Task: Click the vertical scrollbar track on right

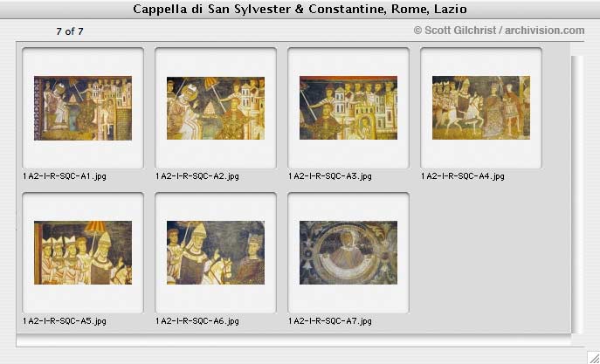Action: (577, 195)
